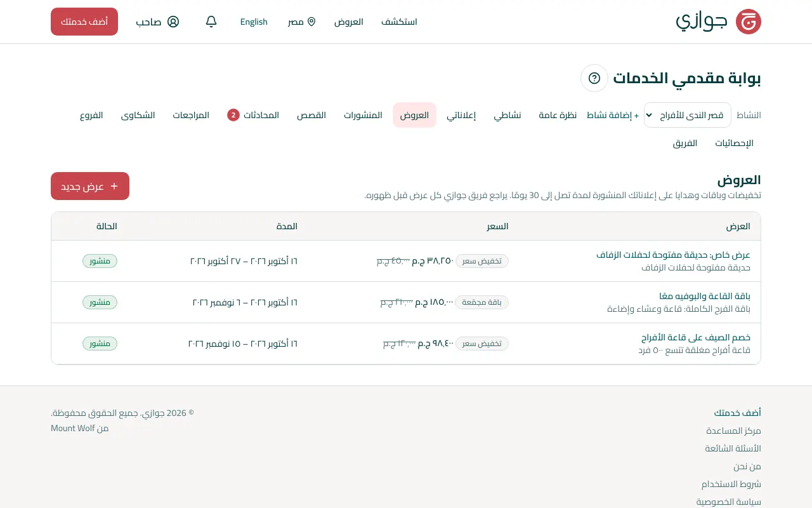Create a new offer with عرض جديد

click(x=90, y=186)
